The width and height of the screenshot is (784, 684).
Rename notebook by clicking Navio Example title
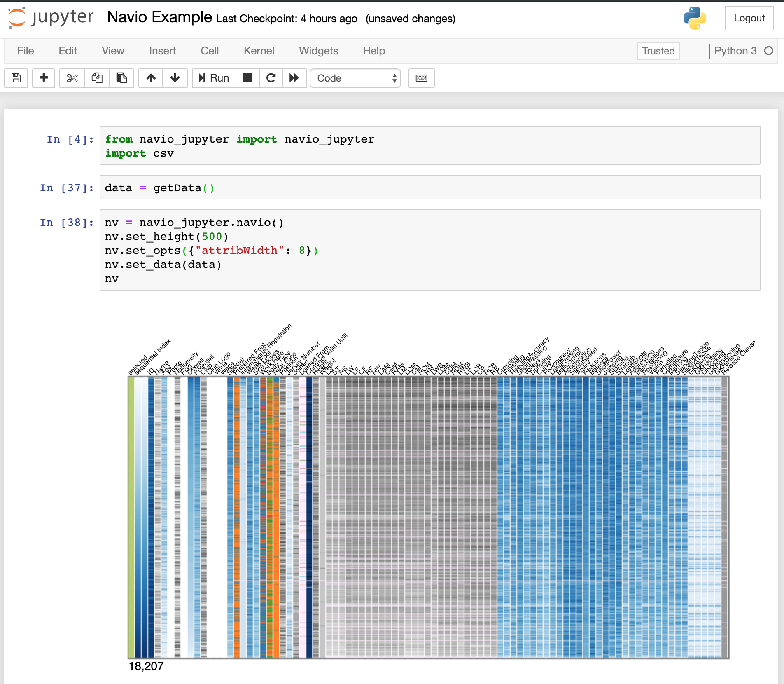tap(159, 17)
